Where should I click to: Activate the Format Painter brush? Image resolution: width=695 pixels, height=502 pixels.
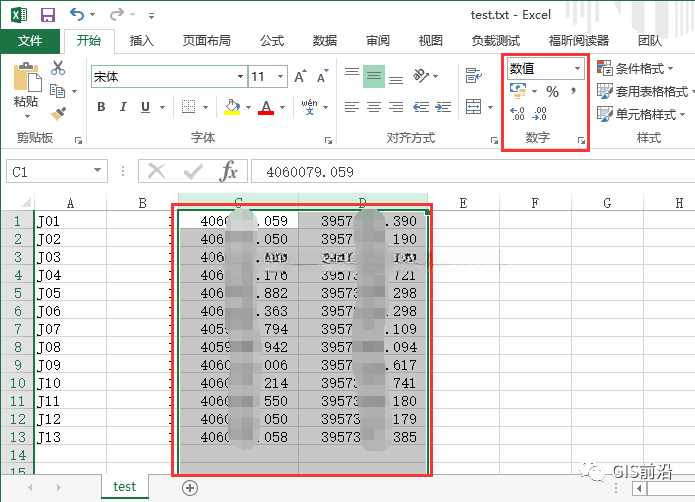click(58, 113)
